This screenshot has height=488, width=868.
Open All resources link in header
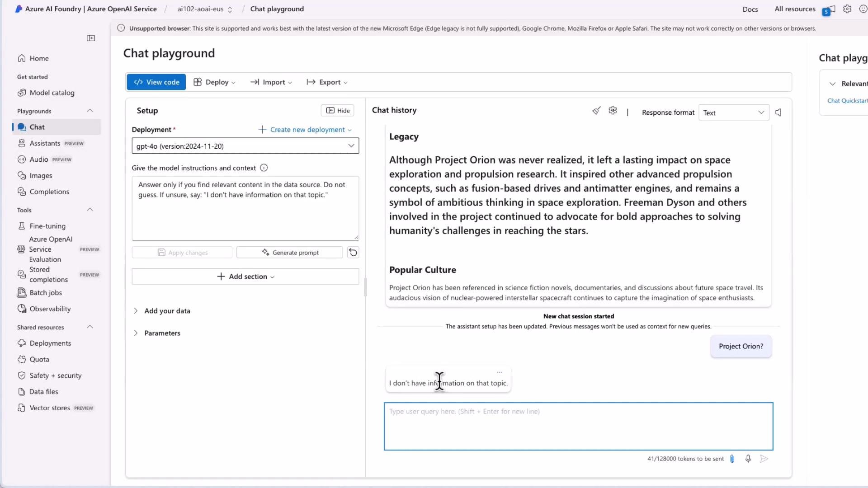click(795, 9)
